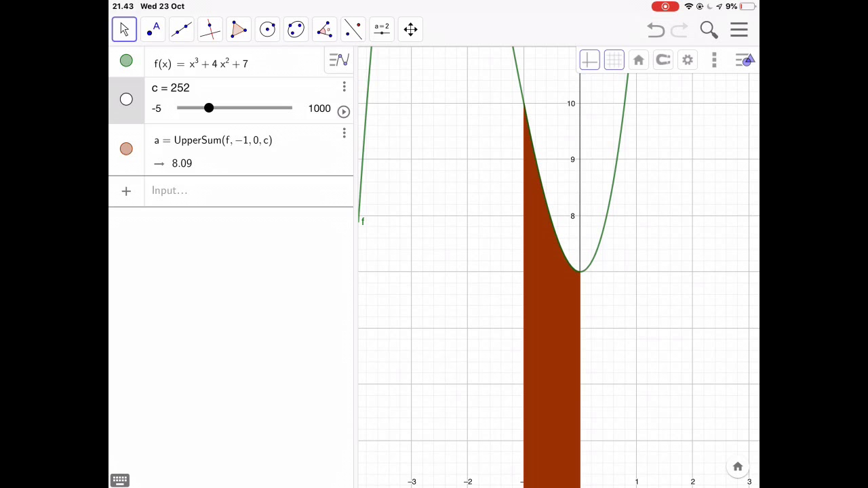Redo the last undone action
Image resolution: width=868 pixels, height=488 pixels.
pos(679,30)
